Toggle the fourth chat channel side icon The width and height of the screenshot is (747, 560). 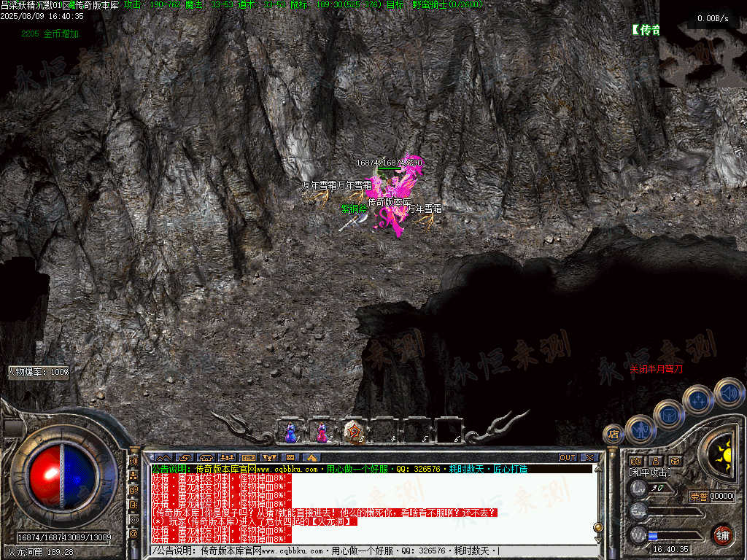(134, 505)
